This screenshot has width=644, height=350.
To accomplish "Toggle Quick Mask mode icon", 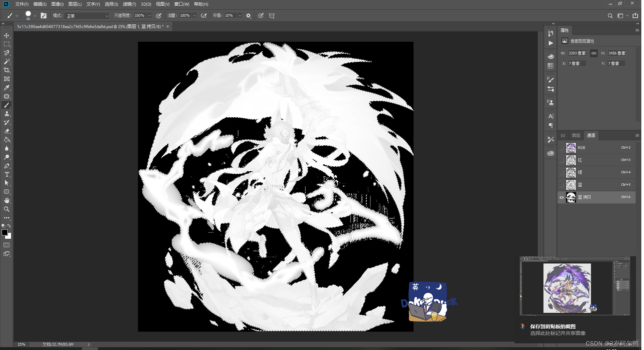I will click(x=7, y=245).
